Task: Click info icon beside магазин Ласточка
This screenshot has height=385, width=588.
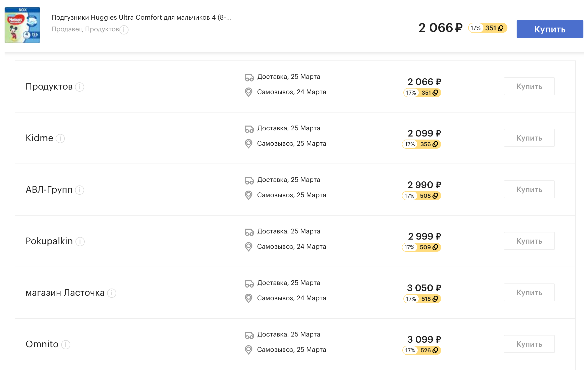Action: [x=112, y=293]
